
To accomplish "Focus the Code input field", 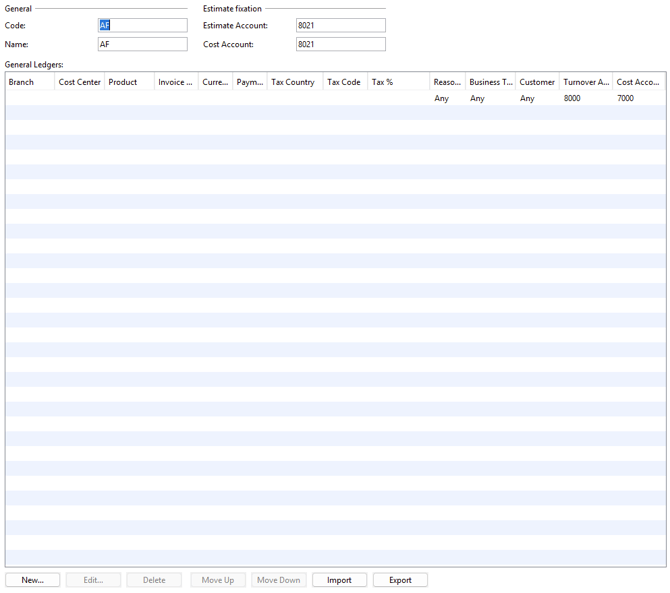I will (142, 26).
